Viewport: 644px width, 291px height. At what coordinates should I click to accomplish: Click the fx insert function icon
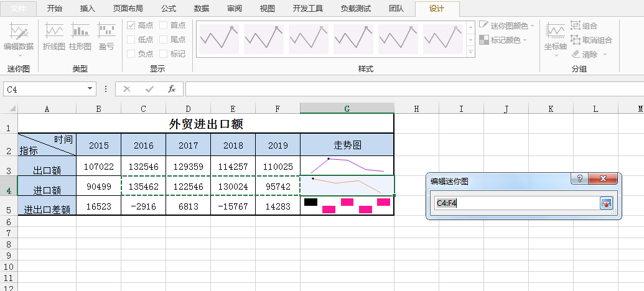coord(172,89)
